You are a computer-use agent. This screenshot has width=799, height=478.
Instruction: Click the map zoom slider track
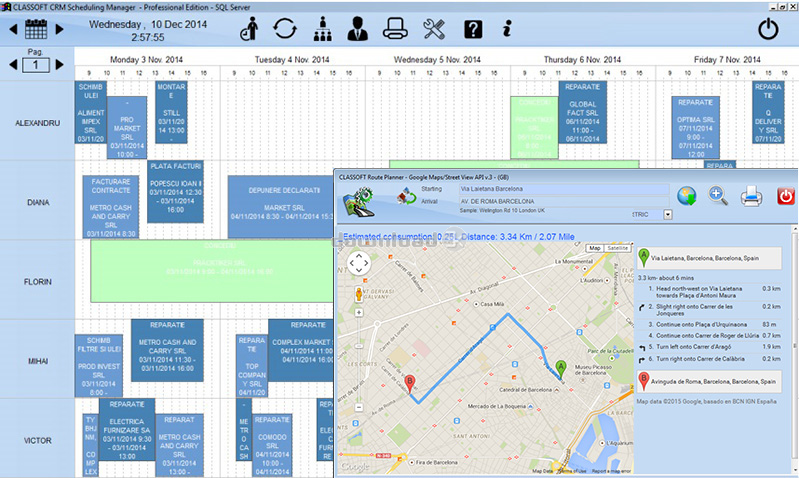tap(359, 359)
